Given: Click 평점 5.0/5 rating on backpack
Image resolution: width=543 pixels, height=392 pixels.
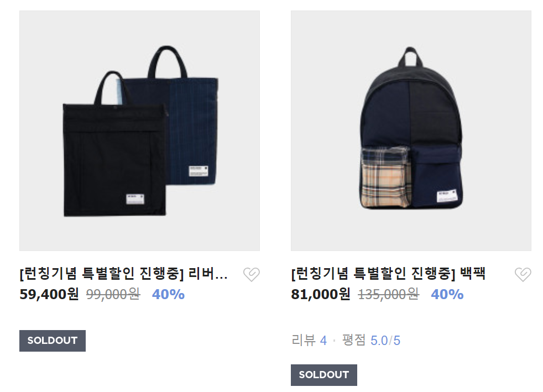Looking at the screenshot, I should pos(371,341).
